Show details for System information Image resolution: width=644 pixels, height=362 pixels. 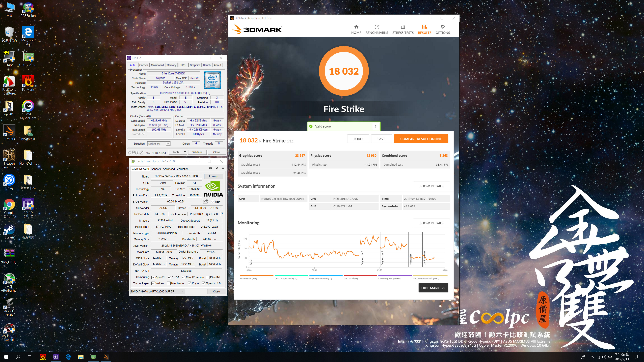tap(431, 186)
